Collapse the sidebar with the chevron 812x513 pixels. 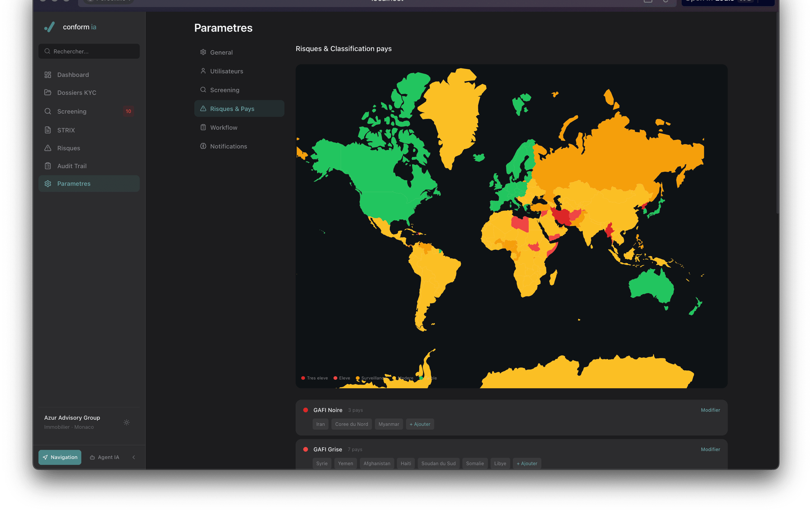tap(134, 457)
